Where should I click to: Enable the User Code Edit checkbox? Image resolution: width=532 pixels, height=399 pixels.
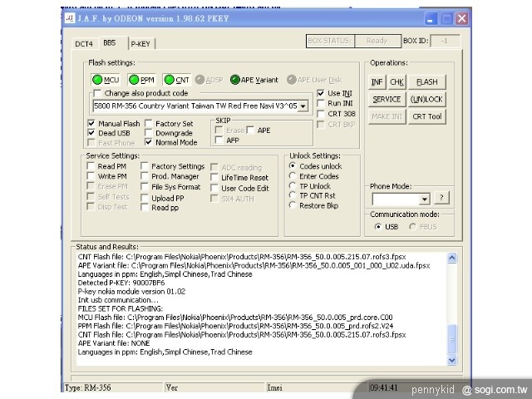click(214, 188)
